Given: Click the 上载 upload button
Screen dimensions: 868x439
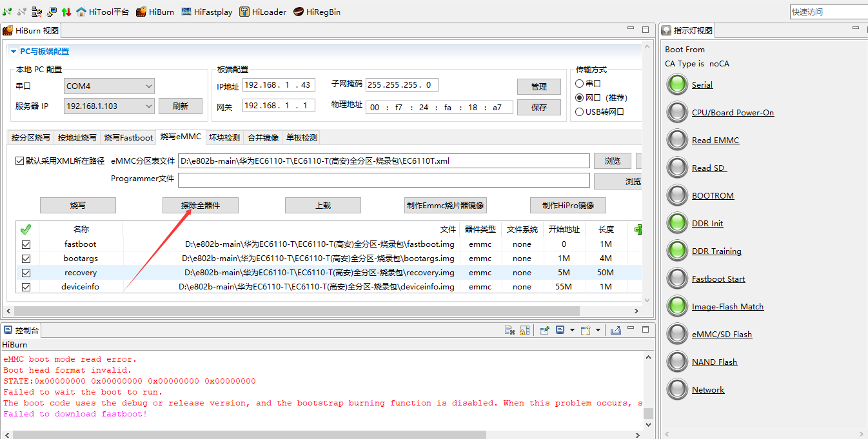Looking at the screenshot, I should [323, 205].
